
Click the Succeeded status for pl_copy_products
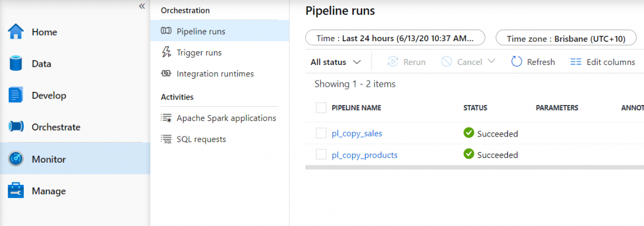(497, 155)
